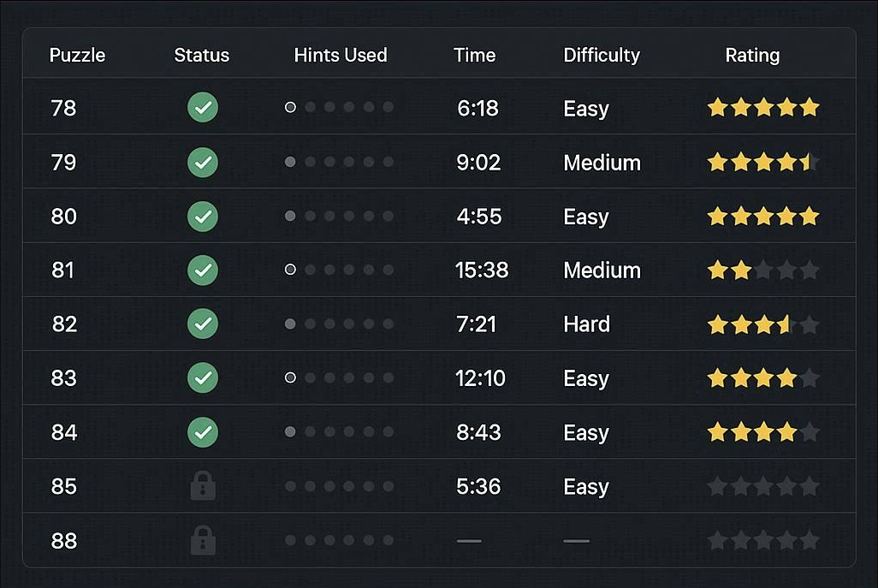
Task: Open the Status column header options
Action: coord(202,55)
